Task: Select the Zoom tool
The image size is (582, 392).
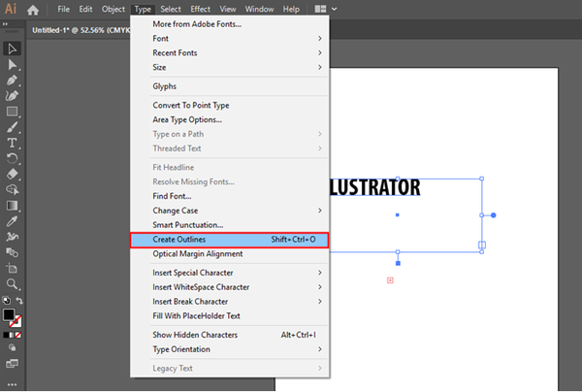Action: [12, 284]
